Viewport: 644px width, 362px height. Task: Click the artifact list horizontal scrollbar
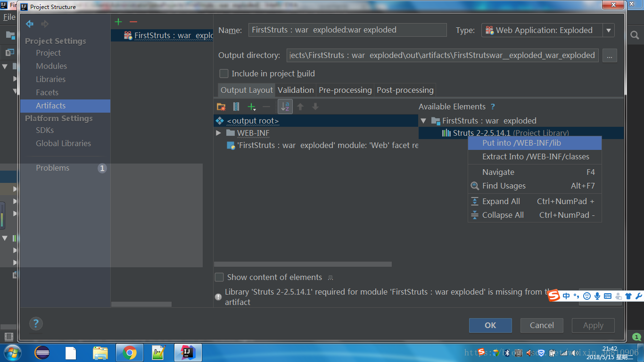(x=141, y=304)
